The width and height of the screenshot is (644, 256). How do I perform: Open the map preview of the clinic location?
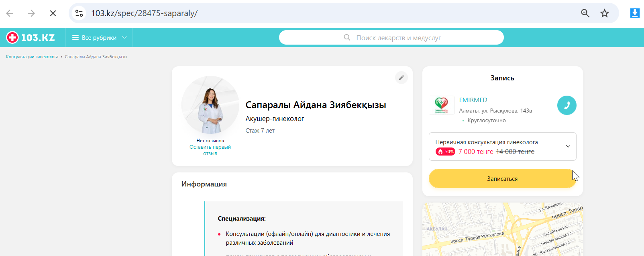point(502,229)
